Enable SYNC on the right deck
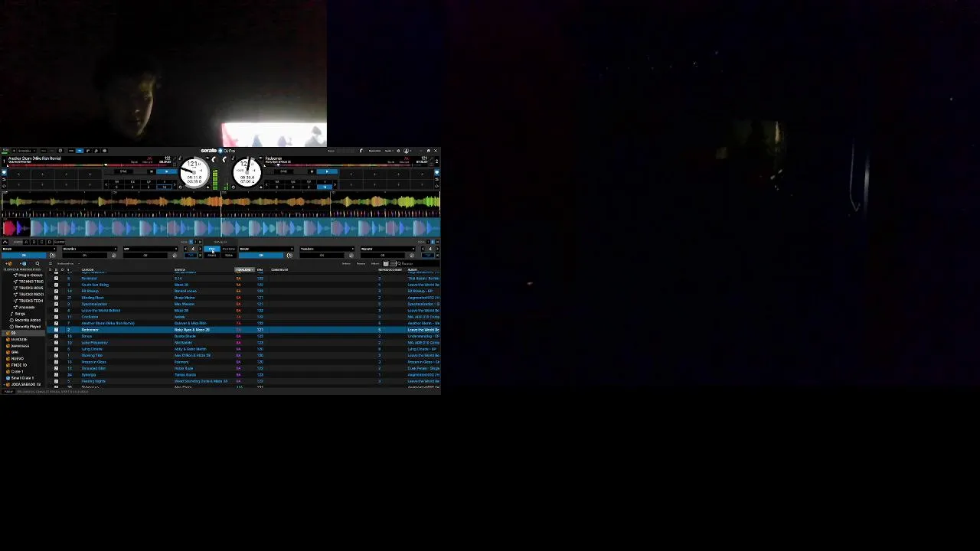980x551 pixels. point(283,171)
